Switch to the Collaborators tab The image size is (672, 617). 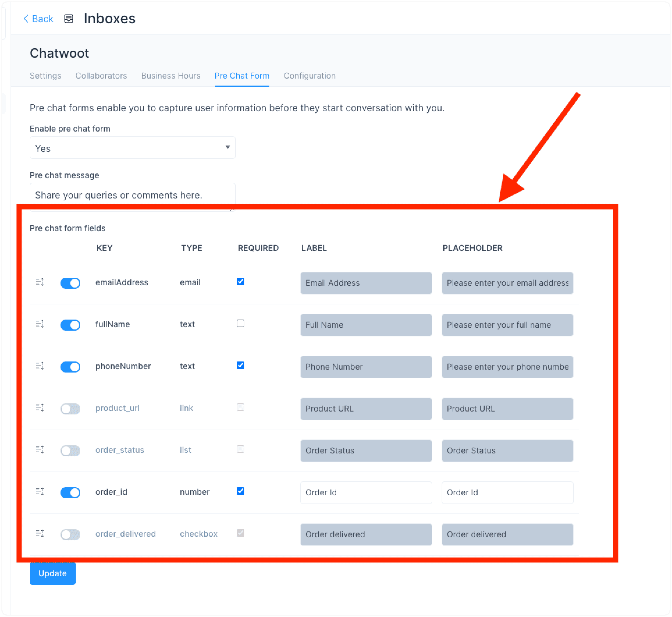[x=101, y=76]
